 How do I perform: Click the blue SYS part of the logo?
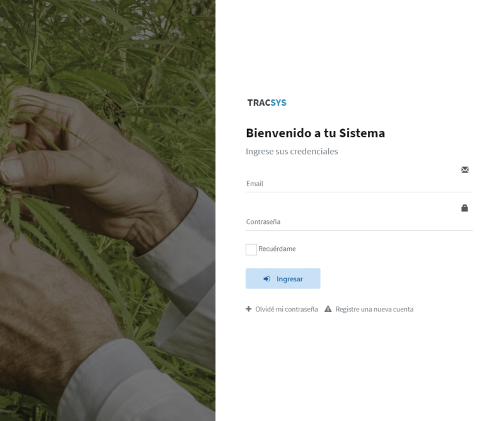[x=278, y=103]
